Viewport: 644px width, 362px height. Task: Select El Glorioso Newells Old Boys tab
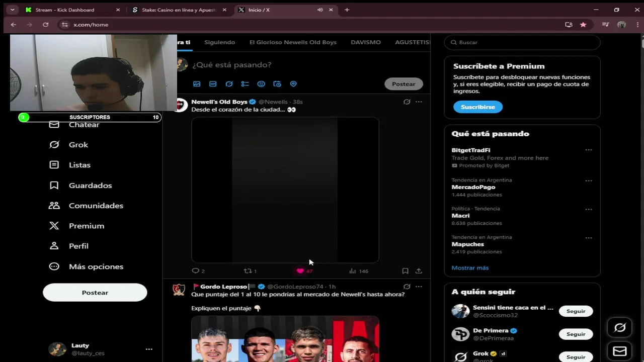coord(293,42)
